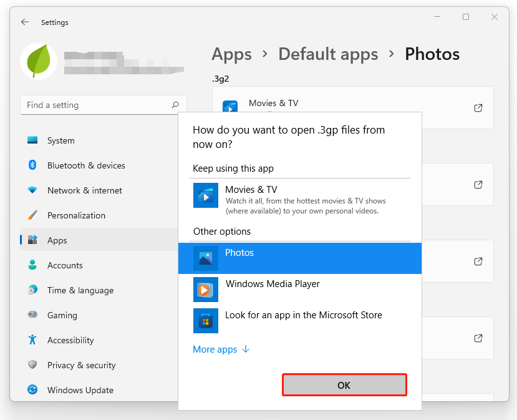
Task: Click the Personalization paintbrush icon
Action: tap(32, 215)
